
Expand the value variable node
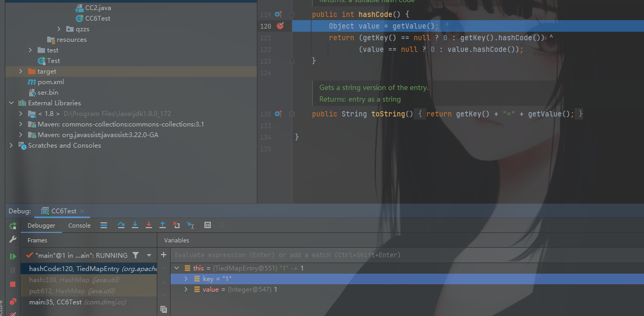coord(186,290)
